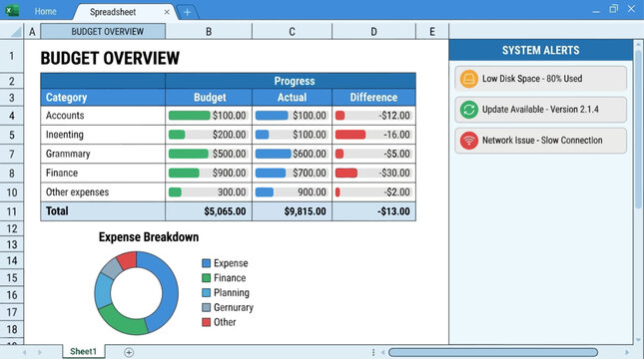Select the Total label cell
Screen dimensions: 644x359
click(103, 211)
